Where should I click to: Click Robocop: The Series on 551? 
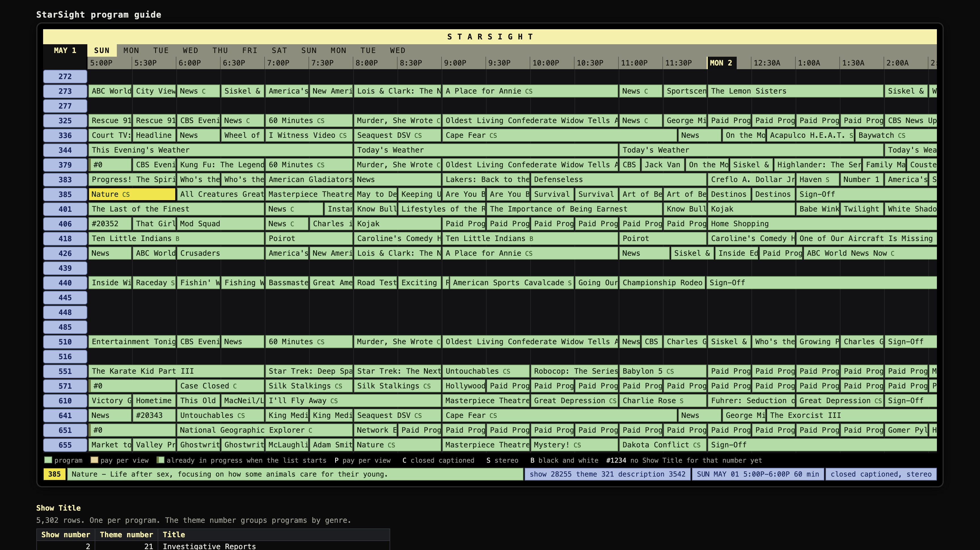(x=574, y=371)
